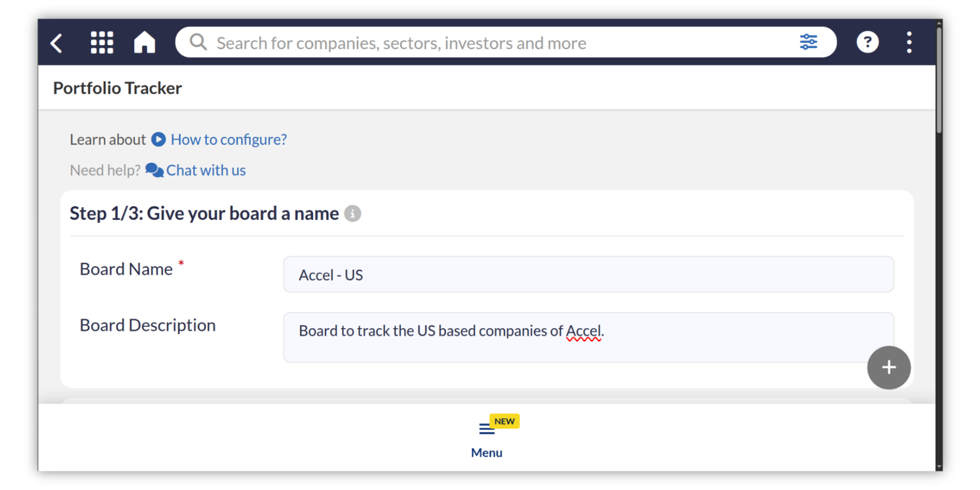
Task: Click the vertical scrollbar thumb
Action: [x=939, y=82]
